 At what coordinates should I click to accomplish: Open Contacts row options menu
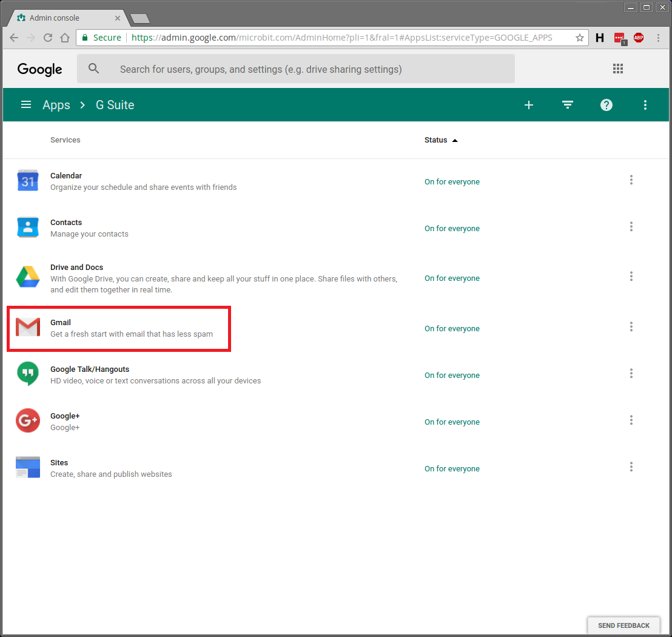coord(631,226)
